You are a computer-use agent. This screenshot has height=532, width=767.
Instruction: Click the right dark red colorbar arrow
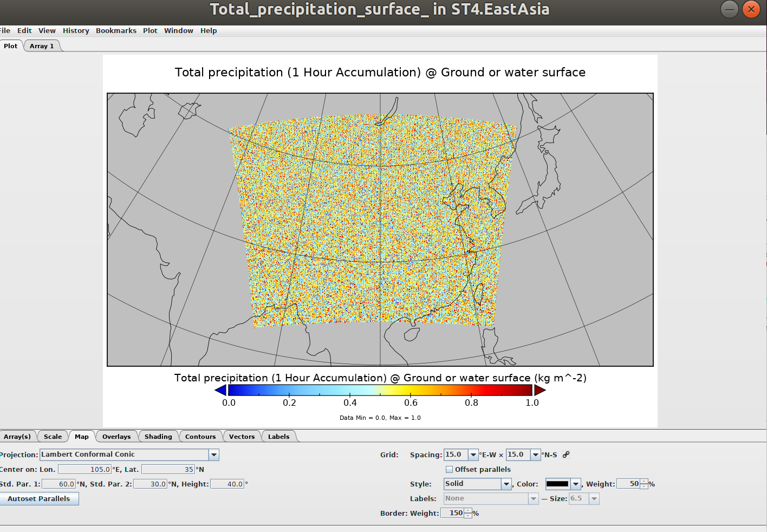tap(540, 390)
